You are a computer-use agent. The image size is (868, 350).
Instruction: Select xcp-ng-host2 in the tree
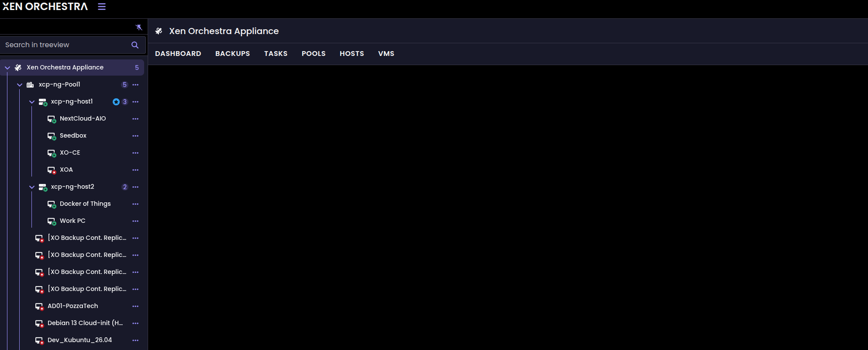click(x=73, y=187)
